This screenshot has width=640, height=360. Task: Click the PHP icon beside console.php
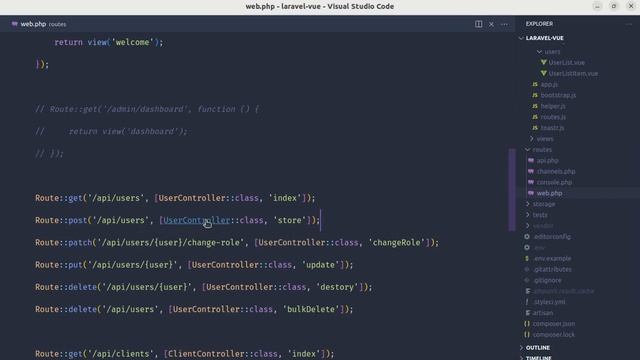point(531,182)
